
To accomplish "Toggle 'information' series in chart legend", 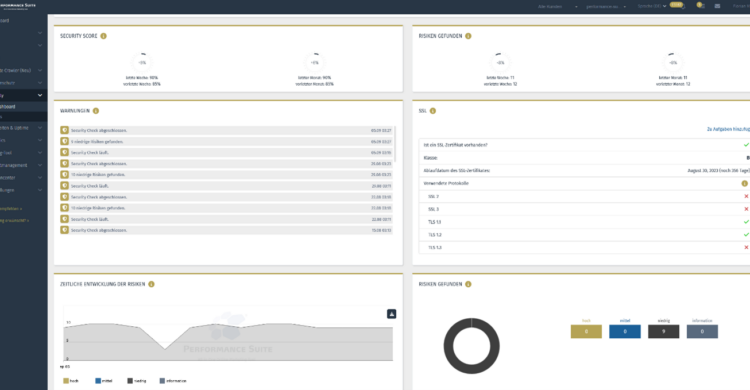I will pyautogui.click(x=173, y=381).
